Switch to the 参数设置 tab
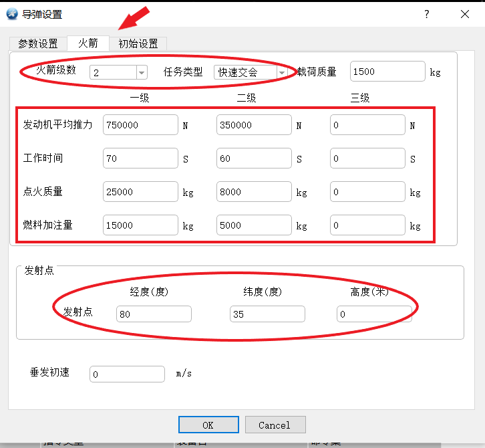485x448 pixels. [x=38, y=43]
